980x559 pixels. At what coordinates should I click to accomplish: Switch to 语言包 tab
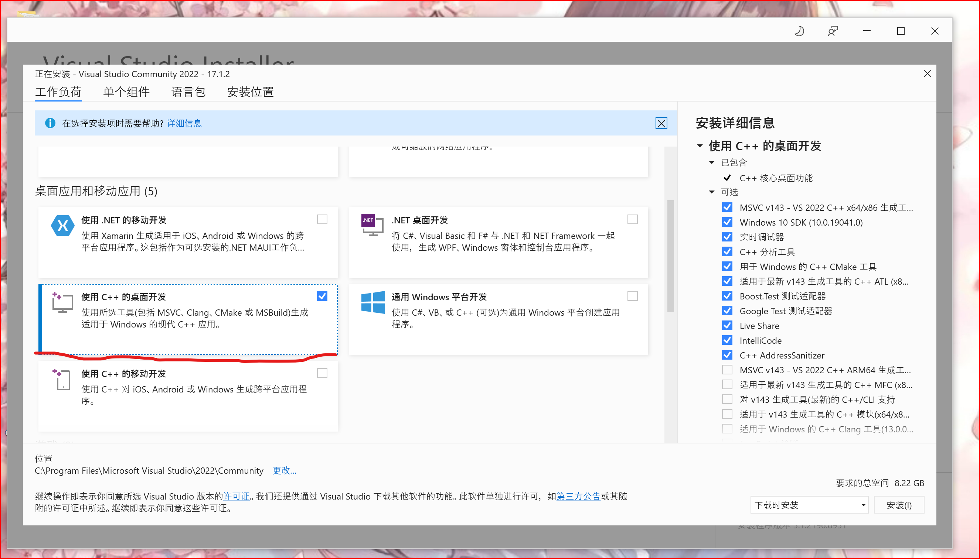(x=188, y=92)
